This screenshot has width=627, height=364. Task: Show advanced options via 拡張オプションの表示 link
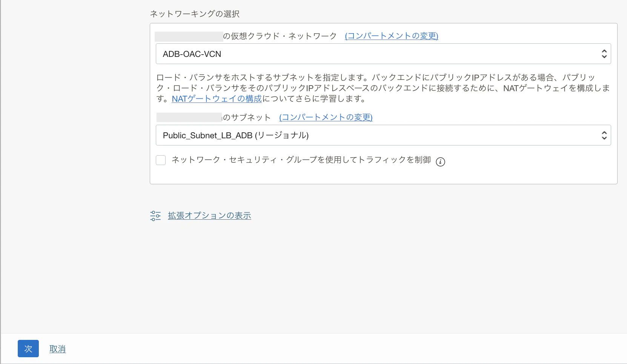tap(209, 216)
